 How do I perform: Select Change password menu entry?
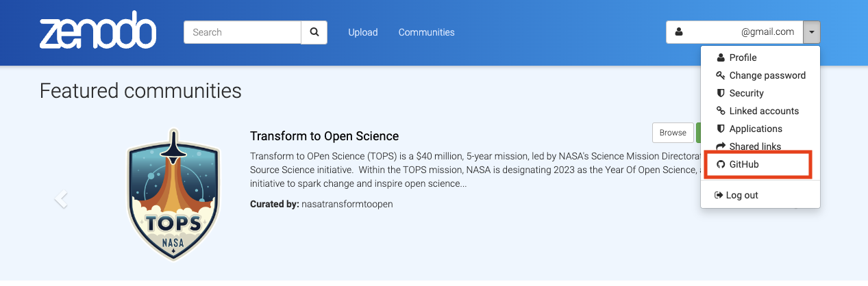760,75
